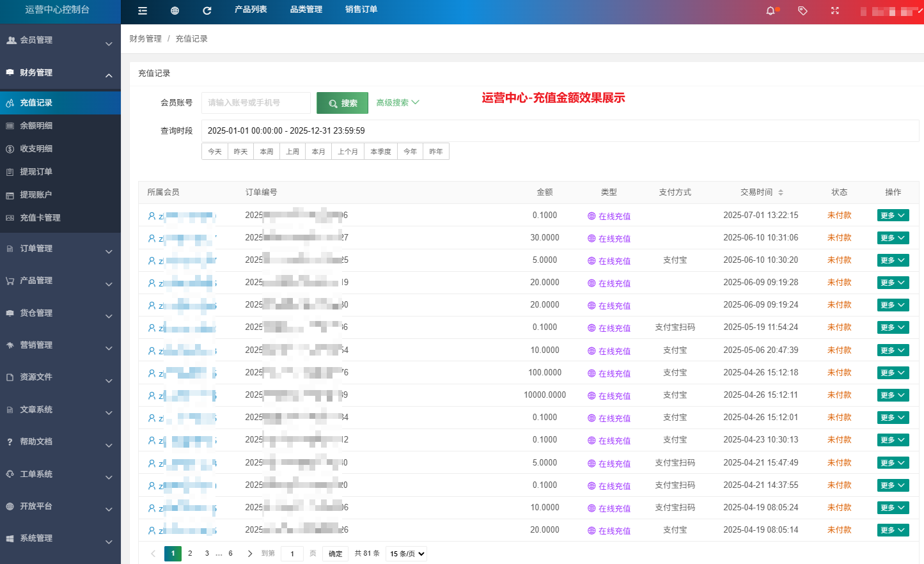Viewport: 924px width, 564px height.
Task: Click the refresh icon in top bar
Action: (x=207, y=10)
